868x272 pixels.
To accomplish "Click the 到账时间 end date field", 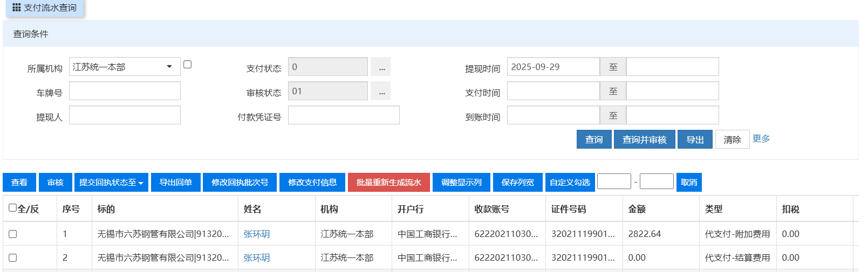I will click(x=673, y=115).
